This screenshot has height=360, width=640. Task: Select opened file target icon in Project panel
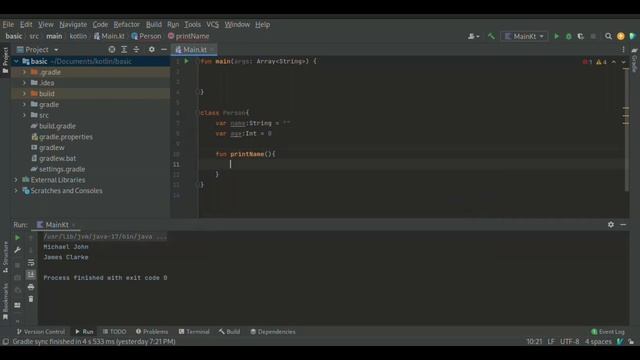(x=111, y=49)
